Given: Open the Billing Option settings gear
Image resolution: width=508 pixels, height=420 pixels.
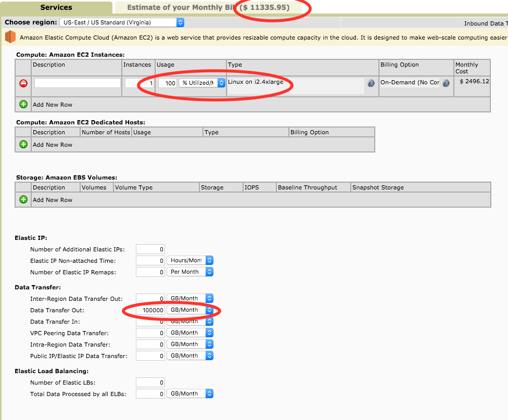Looking at the screenshot, I should pyautogui.click(x=446, y=83).
